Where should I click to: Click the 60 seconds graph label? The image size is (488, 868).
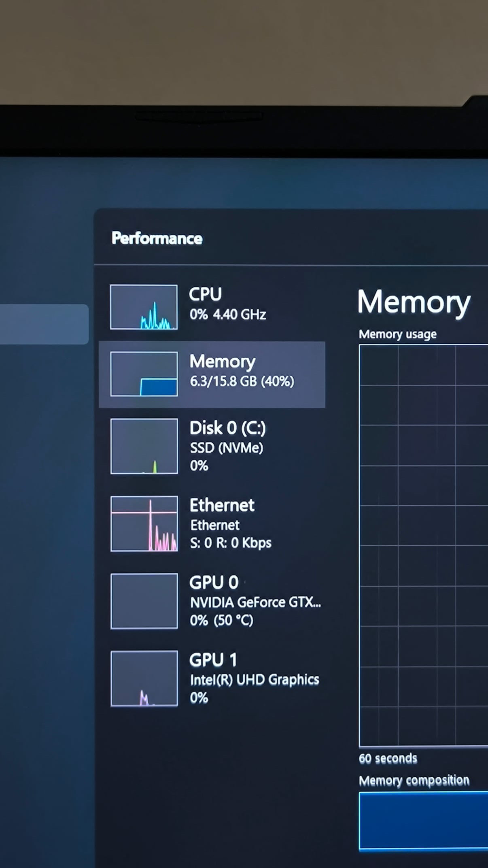pos(388,758)
